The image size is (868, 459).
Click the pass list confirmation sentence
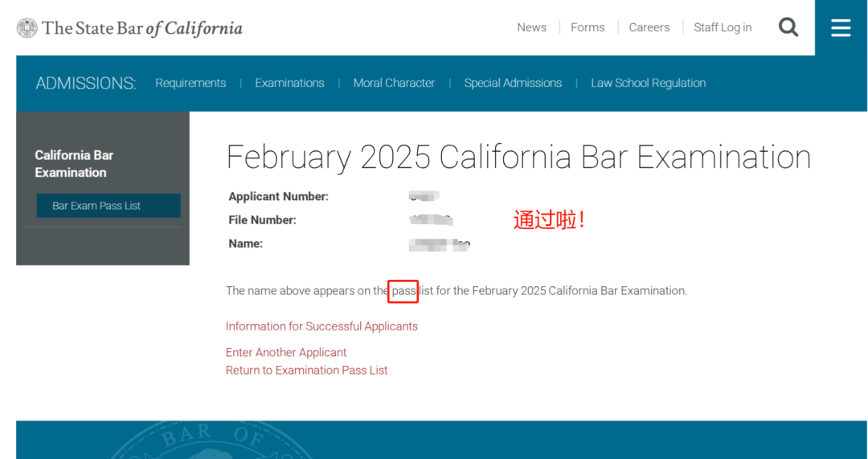coord(457,291)
